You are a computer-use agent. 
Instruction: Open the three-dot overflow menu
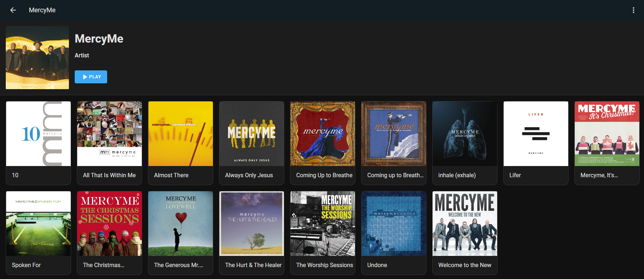coord(633,10)
